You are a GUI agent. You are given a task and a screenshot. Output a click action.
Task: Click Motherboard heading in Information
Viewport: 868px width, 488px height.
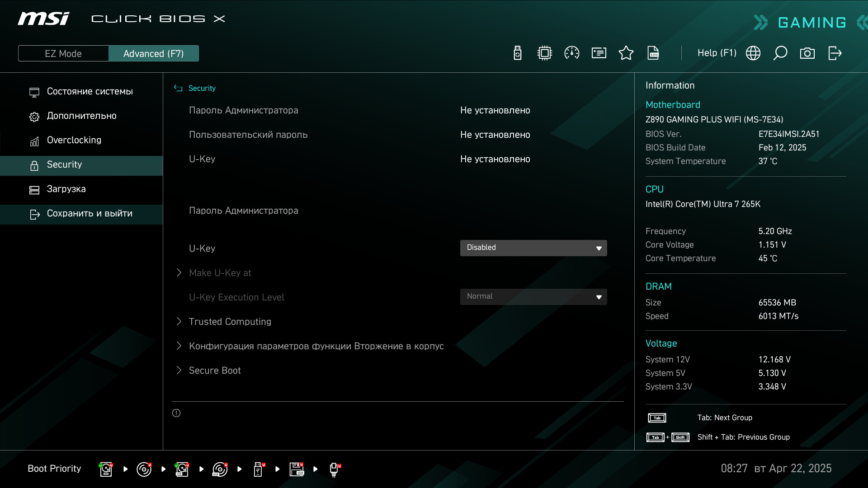click(x=673, y=105)
